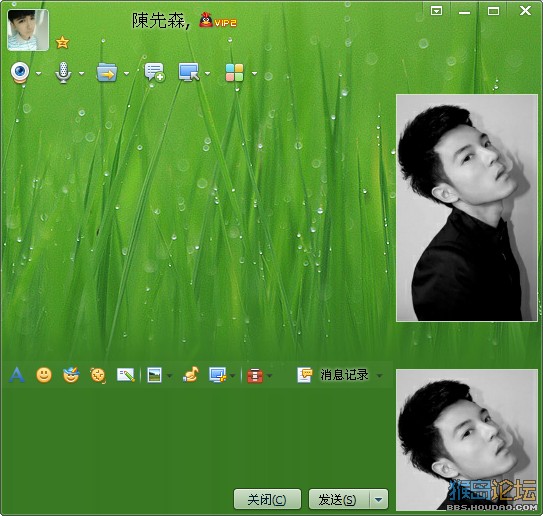Open the VIP magic emoticon icon
The height and width of the screenshot is (516, 543).
(x=71, y=375)
